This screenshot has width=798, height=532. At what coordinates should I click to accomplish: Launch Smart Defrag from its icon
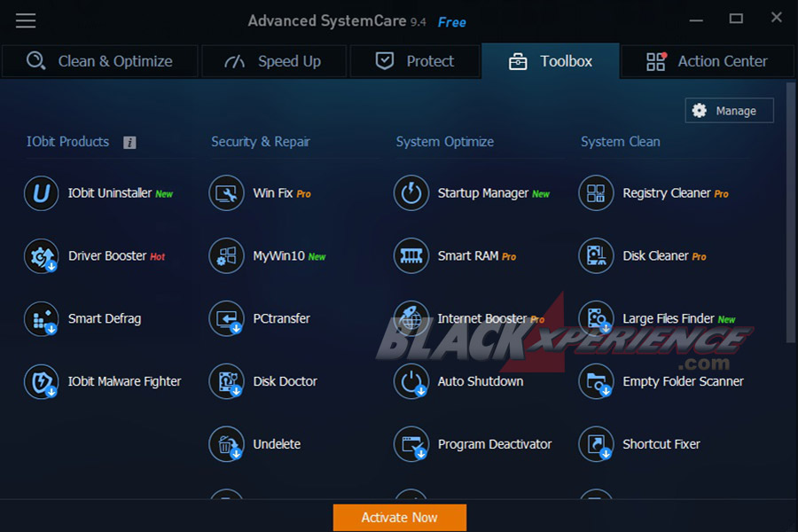pos(41,318)
